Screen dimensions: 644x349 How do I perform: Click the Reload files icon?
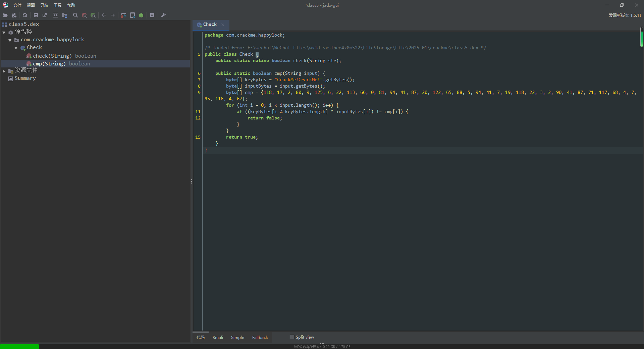pos(25,15)
